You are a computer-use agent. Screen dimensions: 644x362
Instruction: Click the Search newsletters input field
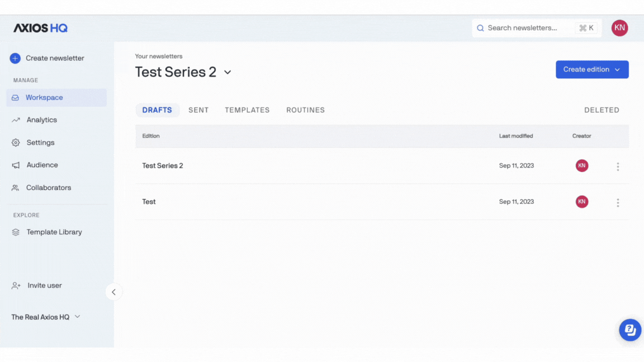pyautogui.click(x=537, y=28)
